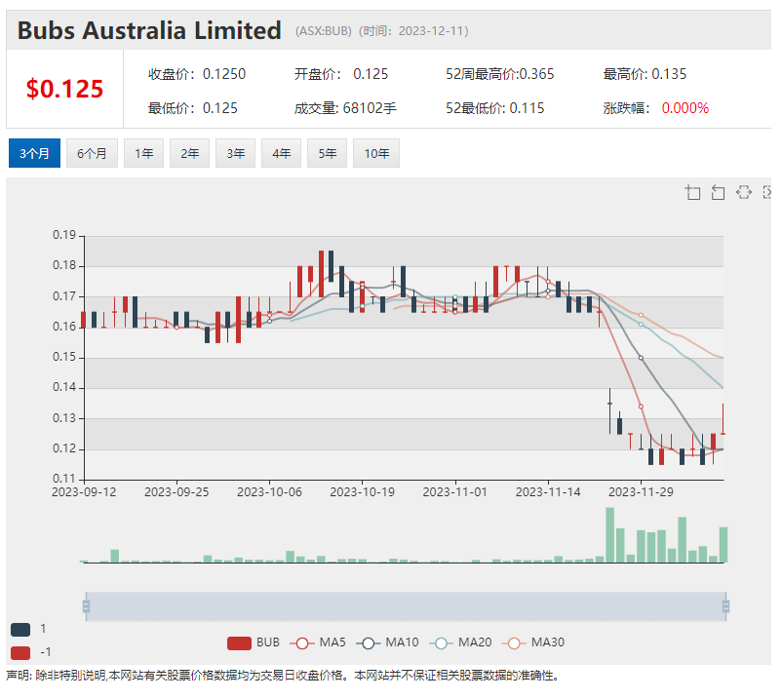Screen dimensions: 782x700
Task: Click the 声明 disclaimer text below the chart
Action: [283, 676]
